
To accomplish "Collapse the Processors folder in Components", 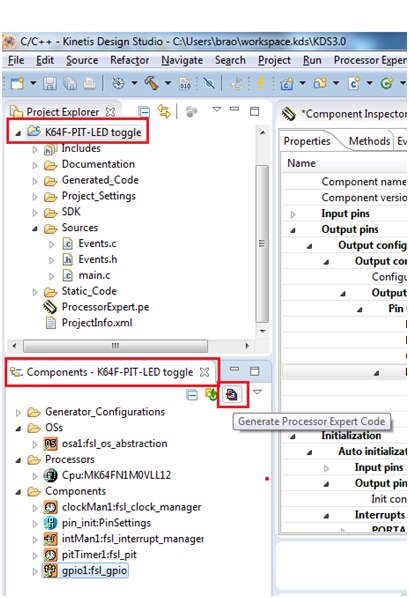I will pos(18,460).
